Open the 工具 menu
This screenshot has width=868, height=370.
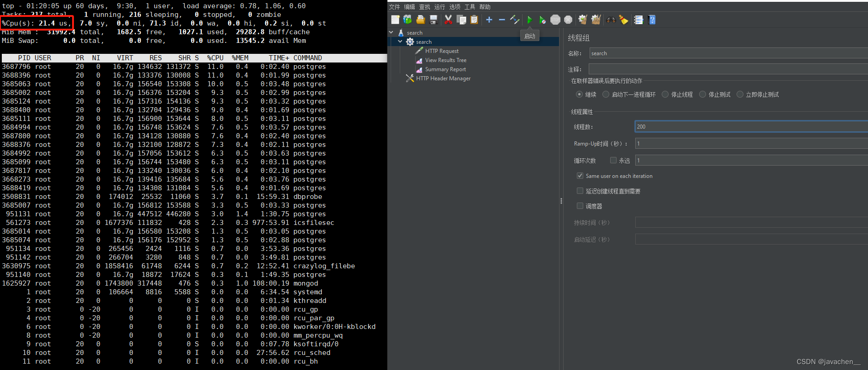470,7
